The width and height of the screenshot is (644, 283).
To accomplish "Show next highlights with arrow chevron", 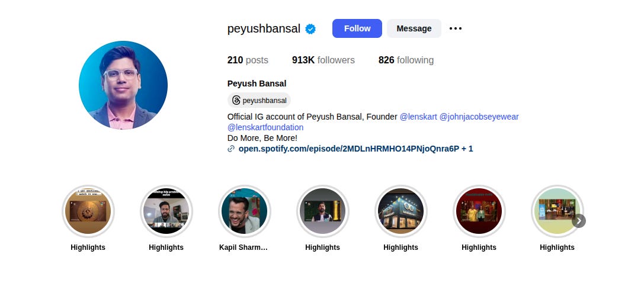I will click(579, 221).
